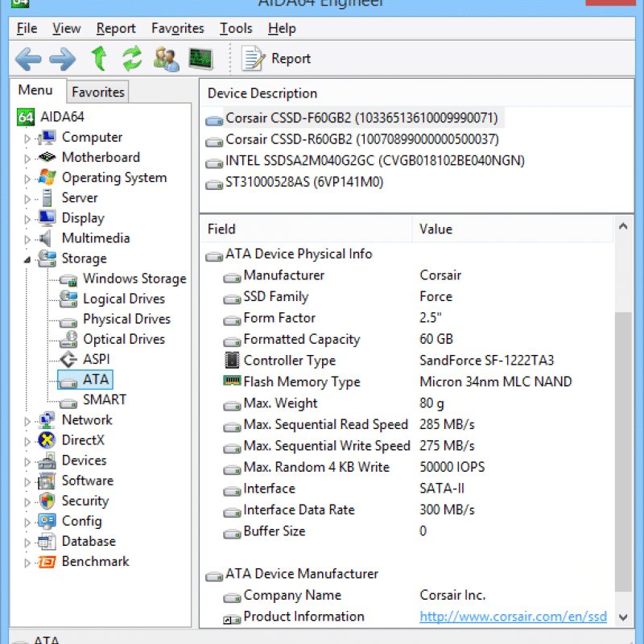Image resolution: width=644 pixels, height=644 pixels.
Task: Select the DirectX icon in tree
Action: pos(47,440)
